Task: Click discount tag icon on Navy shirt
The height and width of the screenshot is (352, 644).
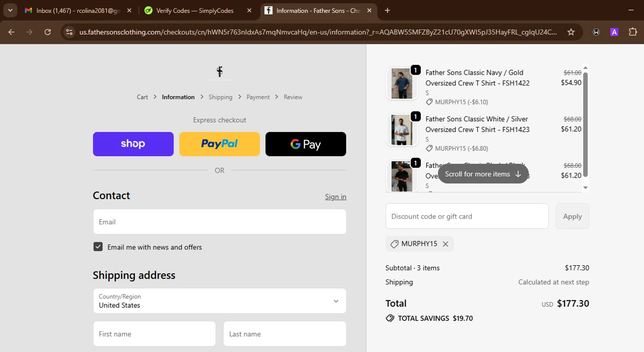Action: (429, 102)
